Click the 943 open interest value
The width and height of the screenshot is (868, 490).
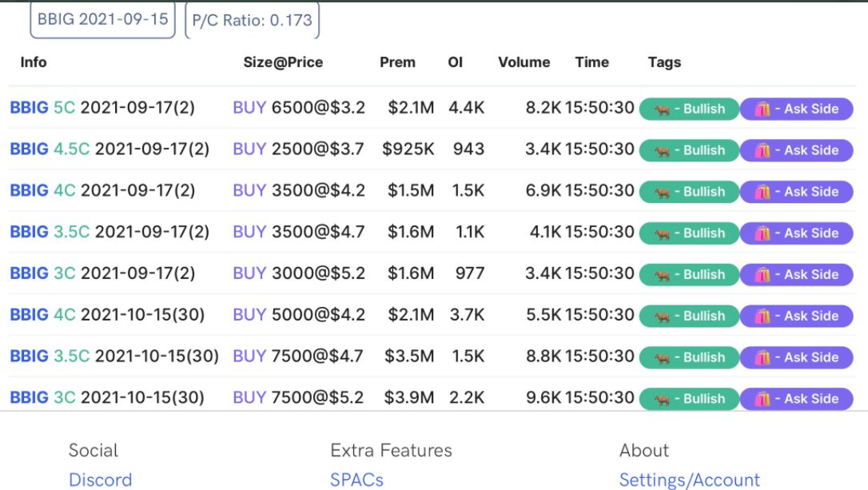coord(468,149)
